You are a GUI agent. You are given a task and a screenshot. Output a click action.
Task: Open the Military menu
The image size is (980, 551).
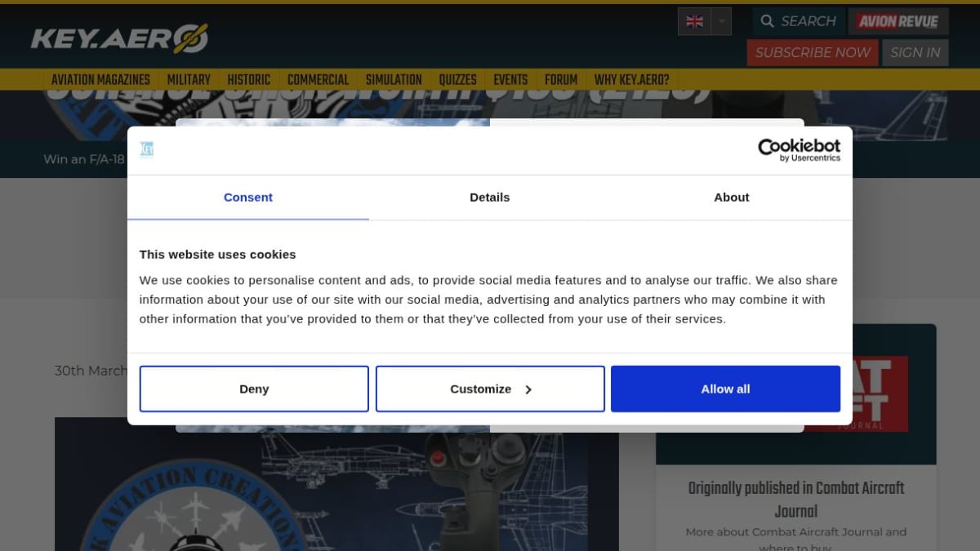[189, 80]
